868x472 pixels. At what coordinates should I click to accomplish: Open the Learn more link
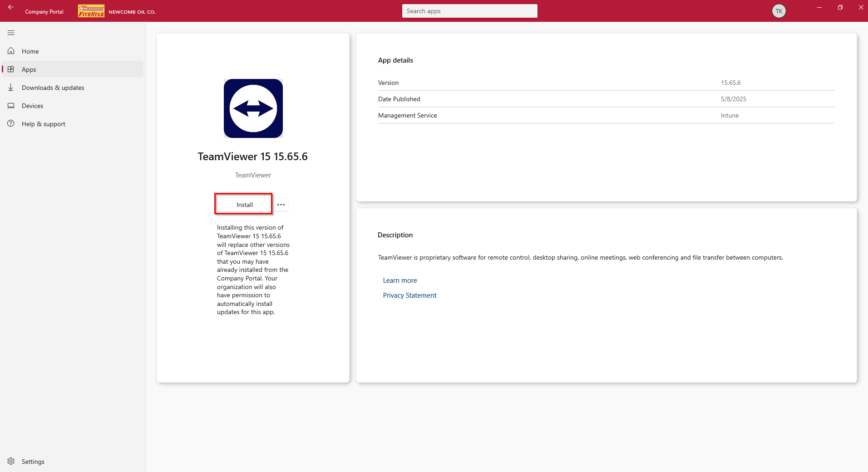[400, 280]
